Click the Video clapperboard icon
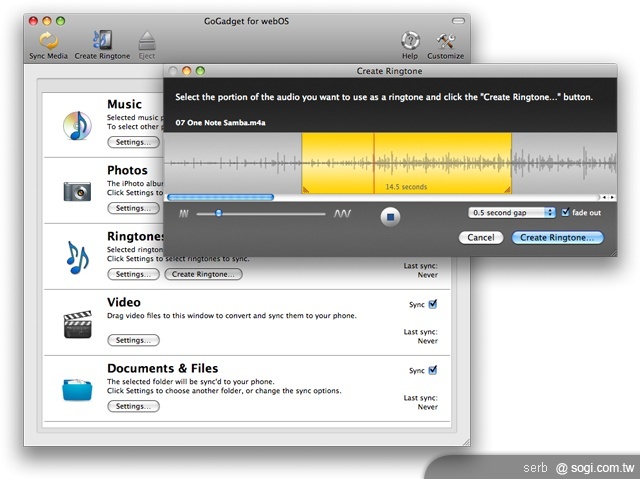Screen dimensions: 640x479 coord(77,323)
